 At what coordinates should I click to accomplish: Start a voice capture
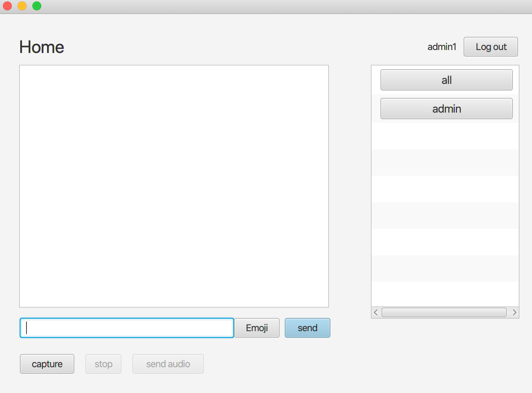(x=47, y=364)
